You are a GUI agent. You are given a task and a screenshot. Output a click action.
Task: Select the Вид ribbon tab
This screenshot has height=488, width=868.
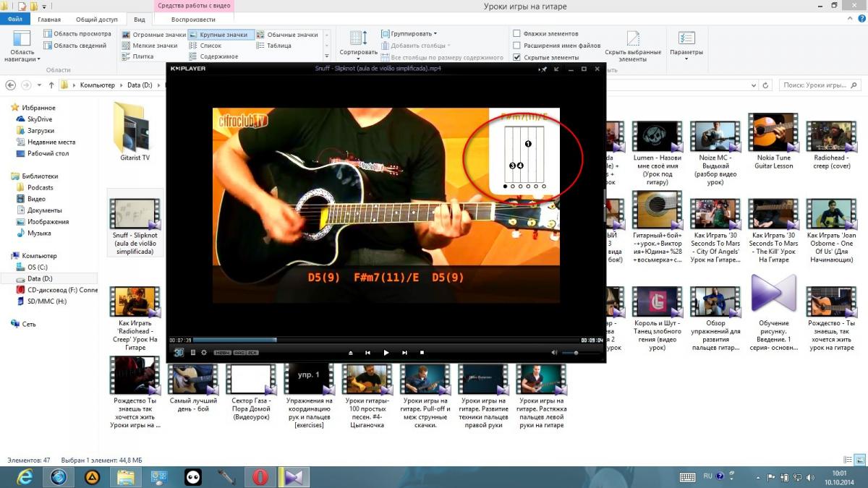click(x=140, y=20)
